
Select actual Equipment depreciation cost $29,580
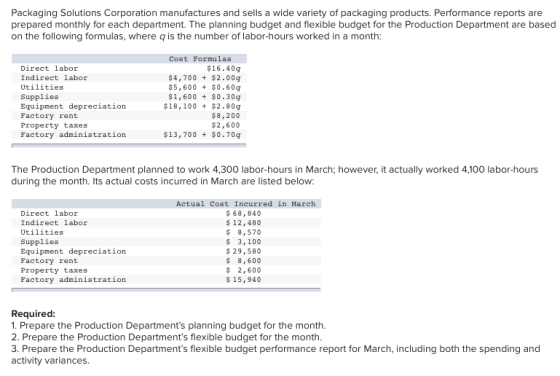coord(244,251)
